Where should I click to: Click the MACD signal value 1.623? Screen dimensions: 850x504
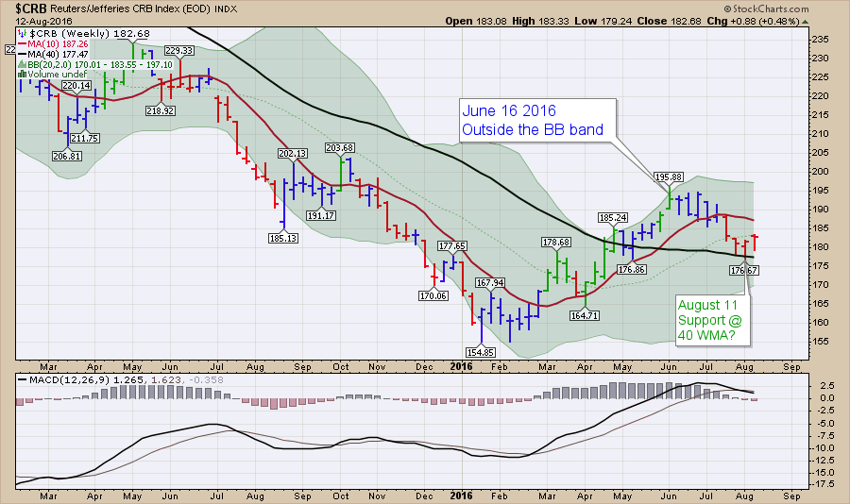tap(166, 380)
